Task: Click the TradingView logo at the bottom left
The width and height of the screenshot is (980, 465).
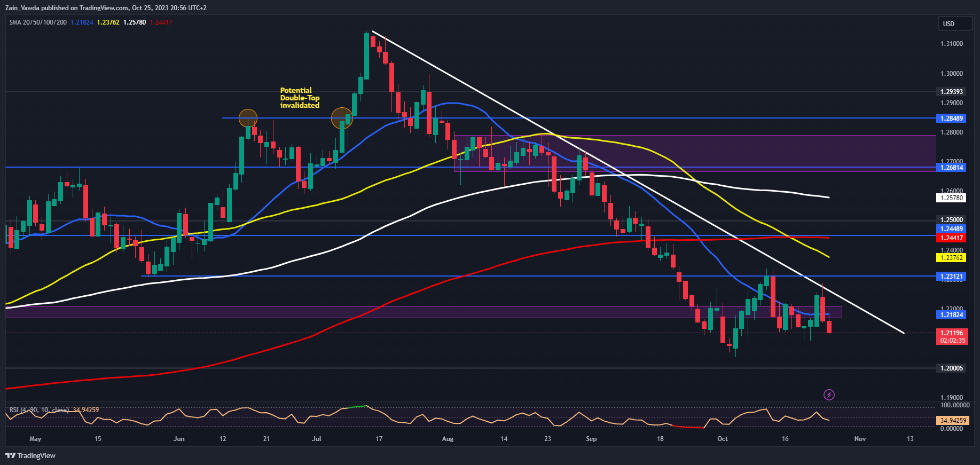Action: (30, 455)
